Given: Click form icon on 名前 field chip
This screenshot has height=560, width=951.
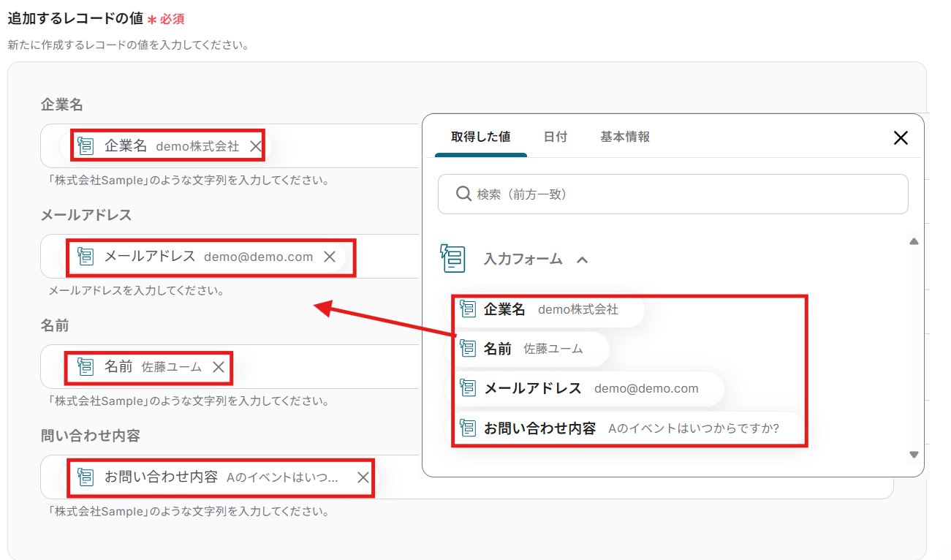Looking at the screenshot, I should [86, 367].
